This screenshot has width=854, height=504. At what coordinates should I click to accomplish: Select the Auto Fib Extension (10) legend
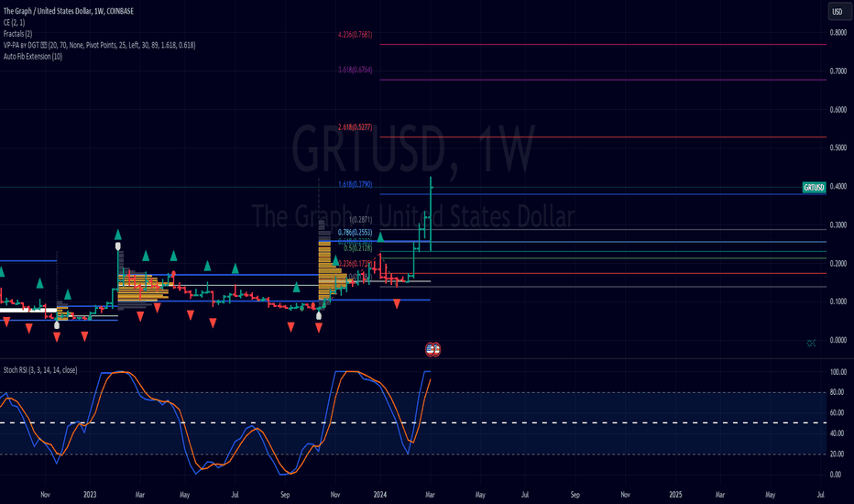point(33,57)
